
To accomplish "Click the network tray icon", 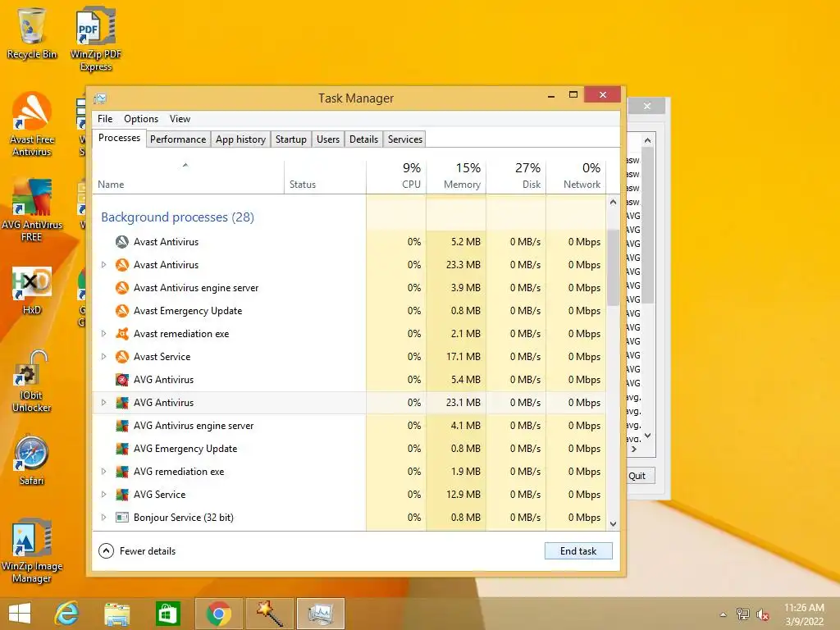I will [x=743, y=614].
